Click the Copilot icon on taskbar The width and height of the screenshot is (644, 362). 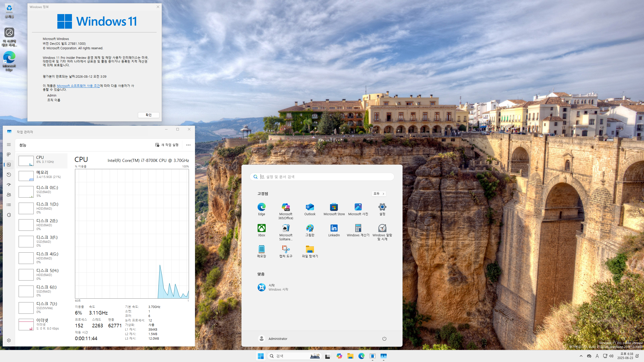(339, 356)
